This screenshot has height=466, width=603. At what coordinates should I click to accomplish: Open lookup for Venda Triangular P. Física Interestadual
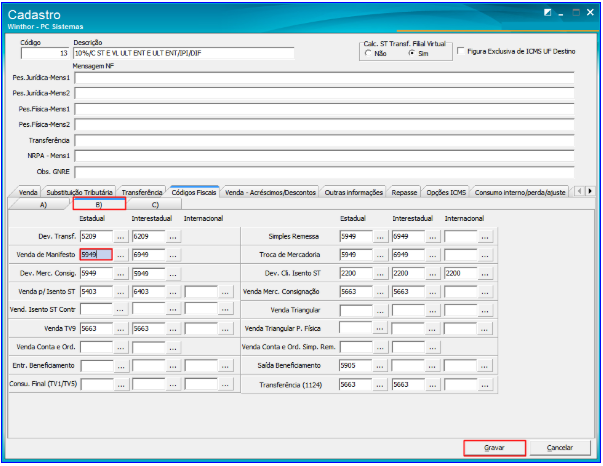432,329
